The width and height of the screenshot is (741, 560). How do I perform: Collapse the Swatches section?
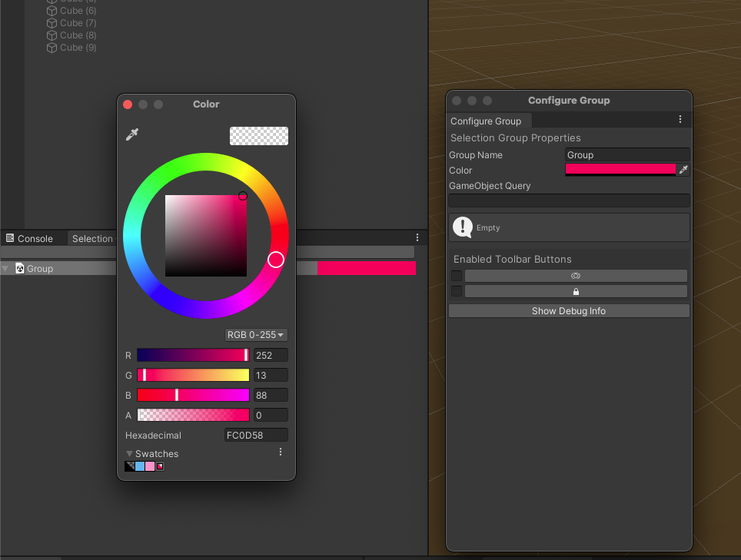[x=131, y=453]
